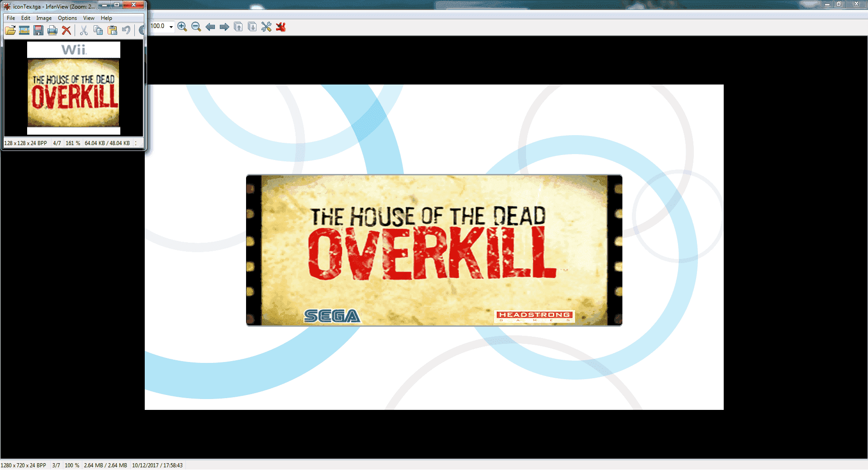Open the Options menu
This screenshot has height=470, width=868.
(x=67, y=18)
